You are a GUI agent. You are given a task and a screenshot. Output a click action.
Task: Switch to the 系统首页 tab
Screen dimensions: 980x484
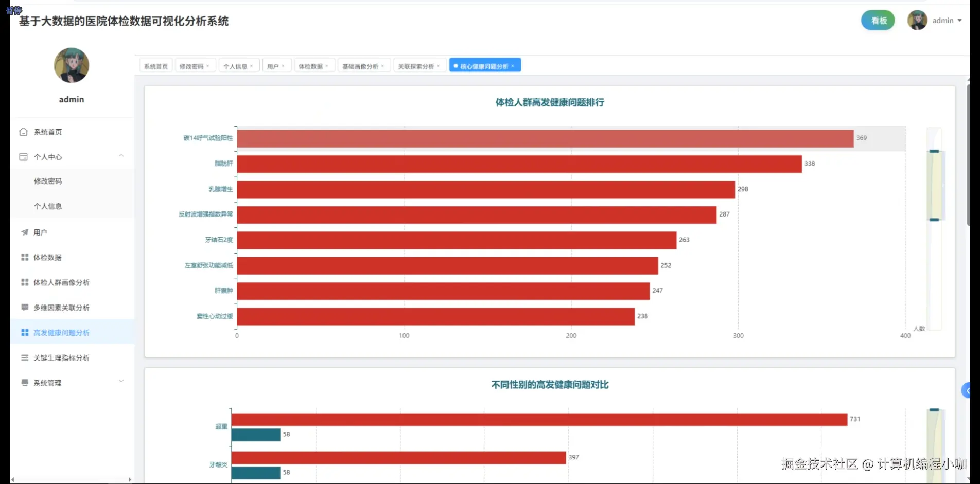point(156,66)
